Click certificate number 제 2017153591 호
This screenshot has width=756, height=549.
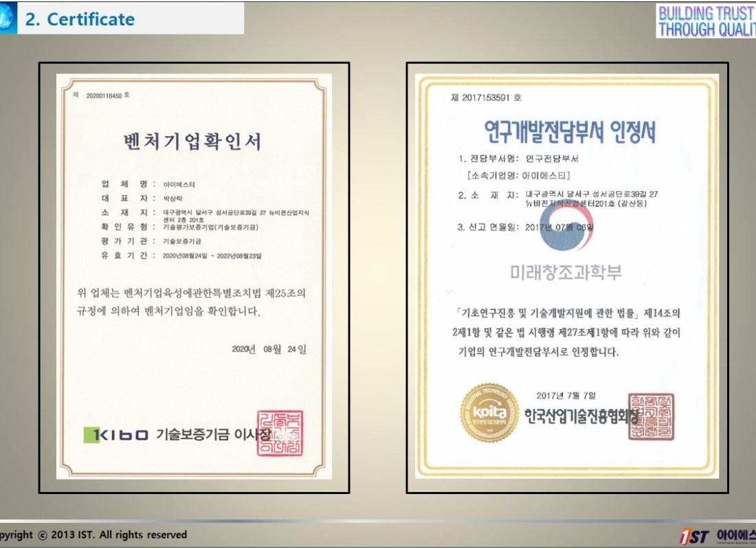point(486,98)
